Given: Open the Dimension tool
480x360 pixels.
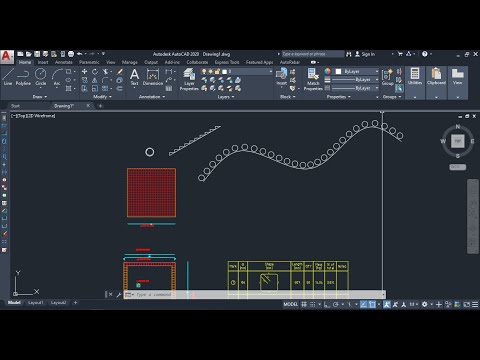Looking at the screenshot, I should coord(153,77).
